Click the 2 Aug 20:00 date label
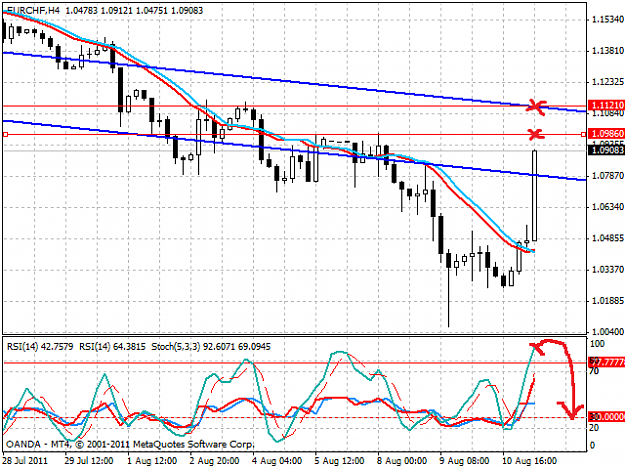The width and height of the screenshot is (625, 469). [214, 461]
